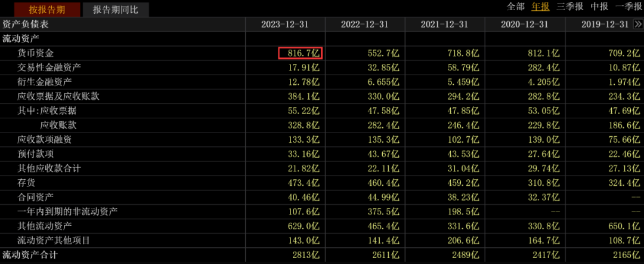644x264 pixels.
Task: Click the 143.0亿 流动资产其他项目 value
Action: pos(303,241)
